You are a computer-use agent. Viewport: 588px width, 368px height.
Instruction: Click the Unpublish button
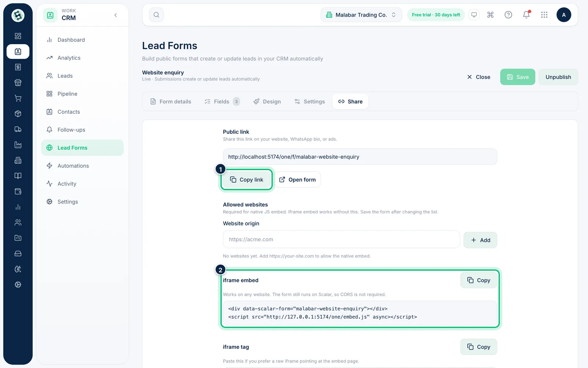558,77
